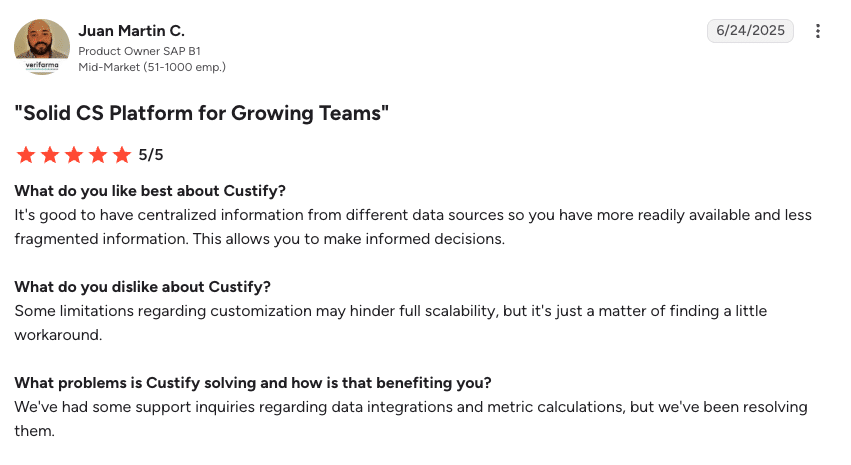Select the fifth rating star
Viewport: 851px width, 465px height.
point(122,155)
